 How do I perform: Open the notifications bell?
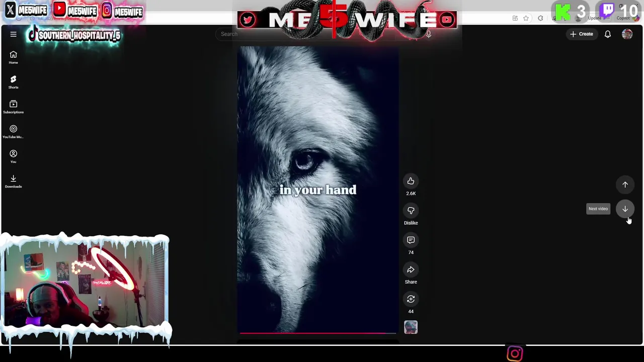tap(608, 34)
